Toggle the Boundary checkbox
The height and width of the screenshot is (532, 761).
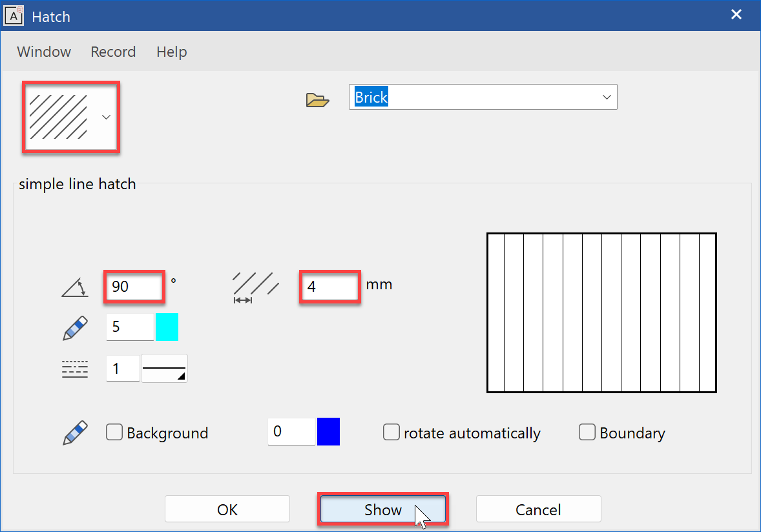[x=587, y=432]
